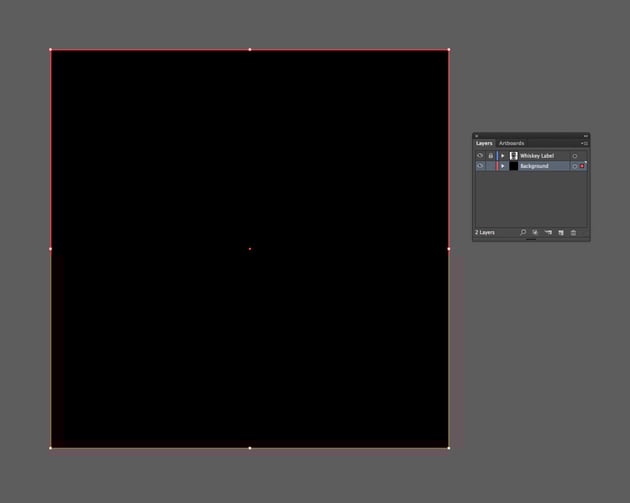
Task: Click the center point of the black rectangle
Action: (250, 249)
